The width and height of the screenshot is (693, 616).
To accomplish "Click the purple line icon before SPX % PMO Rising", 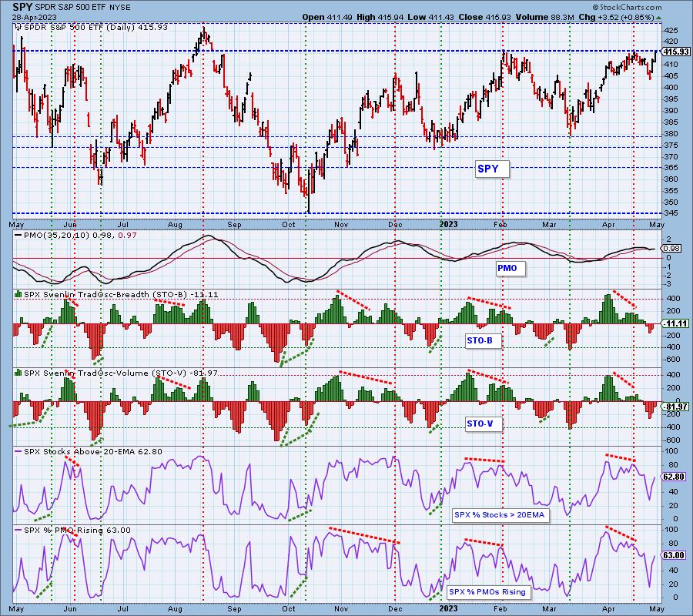I will 18,530.
